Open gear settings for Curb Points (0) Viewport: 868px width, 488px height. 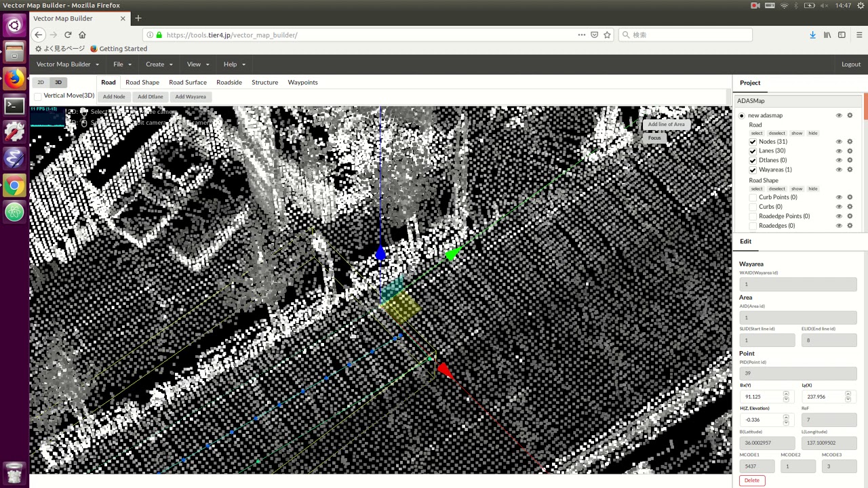point(850,197)
